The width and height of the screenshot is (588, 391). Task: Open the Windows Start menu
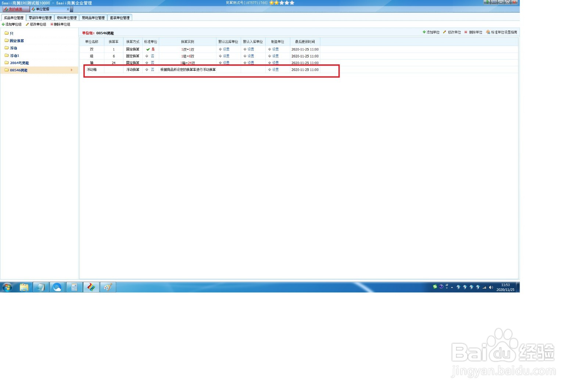7,287
